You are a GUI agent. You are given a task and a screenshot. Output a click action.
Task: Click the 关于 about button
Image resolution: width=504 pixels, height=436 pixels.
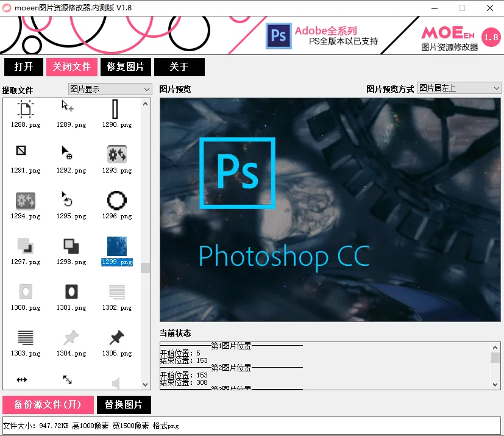[179, 67]
